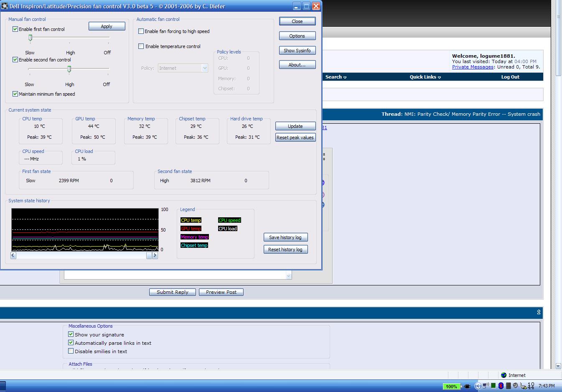Click the Internet zone globe in status bar
562x392 pixels.
coord(504,375)
